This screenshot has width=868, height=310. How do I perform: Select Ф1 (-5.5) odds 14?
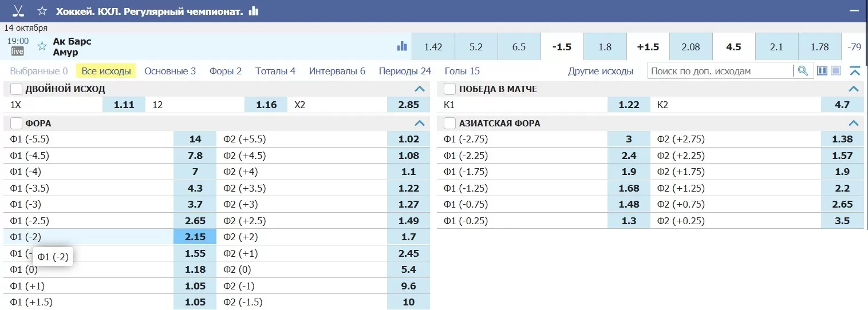pyautogui.click(x=195, y=139)
